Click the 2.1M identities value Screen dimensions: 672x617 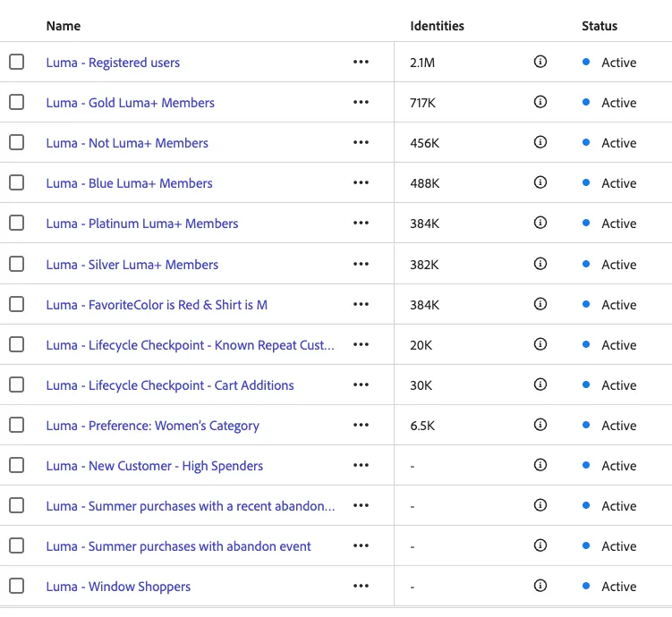tap(422, 63)
